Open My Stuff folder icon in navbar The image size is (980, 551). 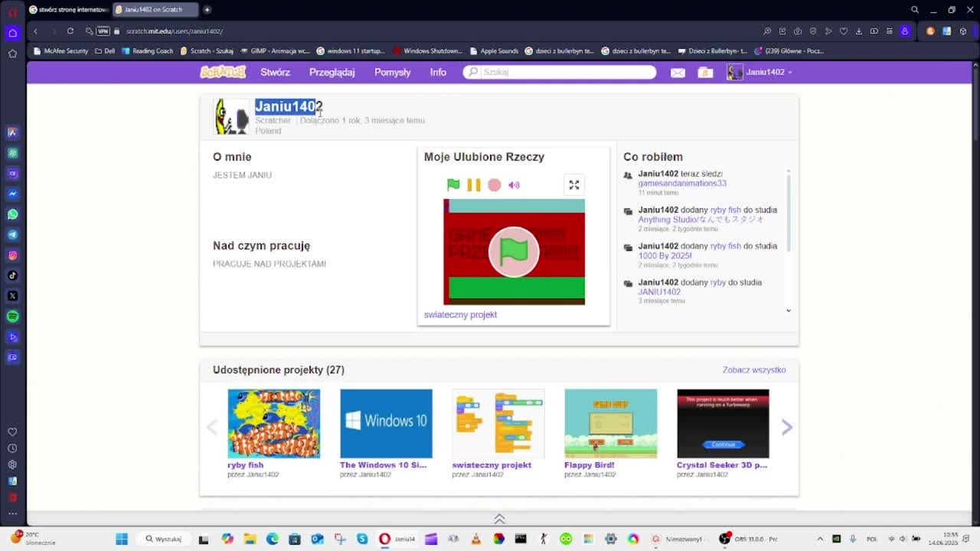point(705,73)
